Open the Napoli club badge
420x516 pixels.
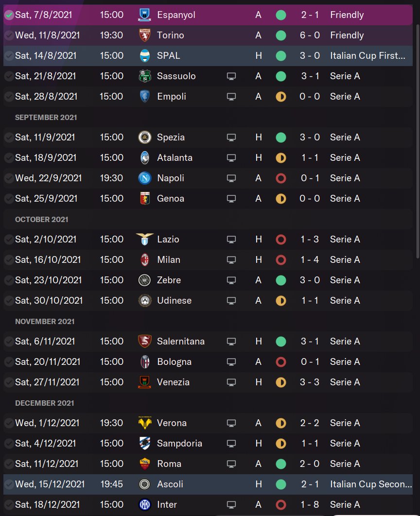[x=144, y=178]
